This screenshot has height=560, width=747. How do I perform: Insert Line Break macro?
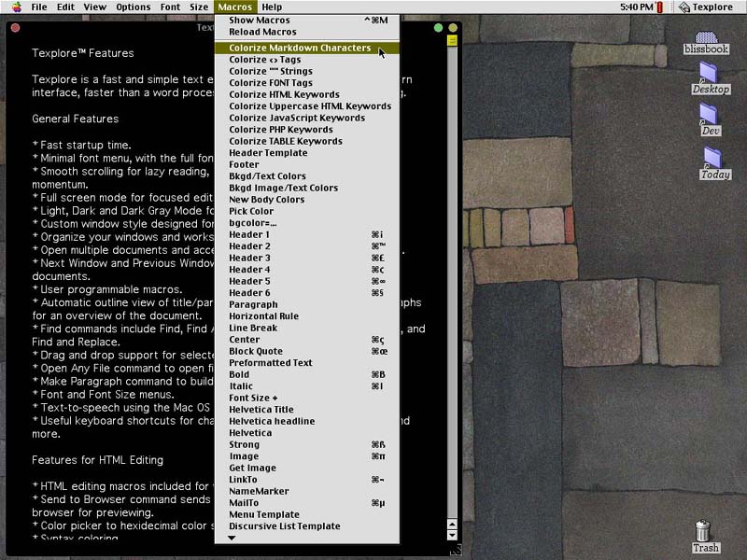[307, 328]
